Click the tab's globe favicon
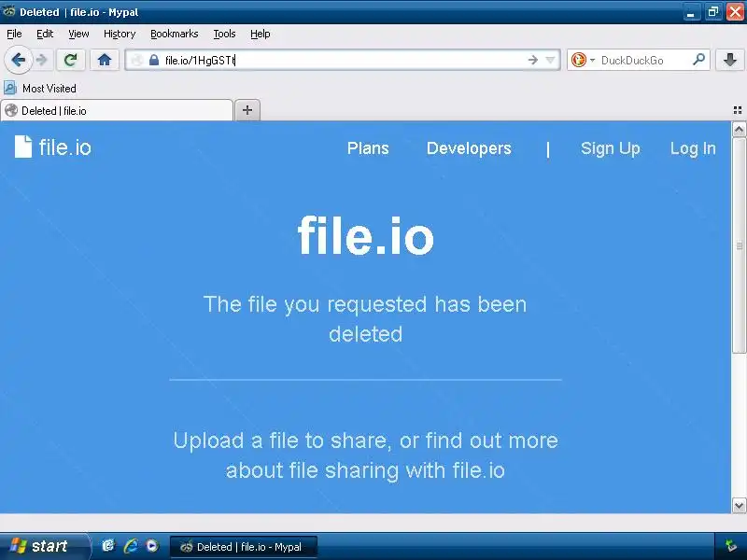 point(11,110)
